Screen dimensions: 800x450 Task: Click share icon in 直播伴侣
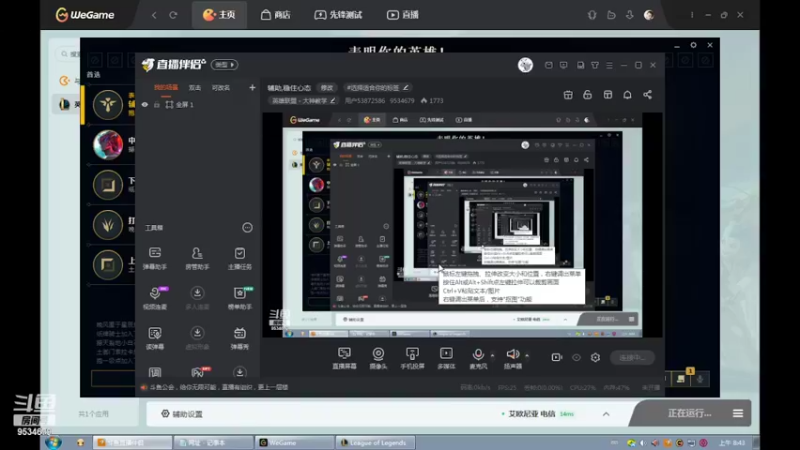tap(647, 95)
